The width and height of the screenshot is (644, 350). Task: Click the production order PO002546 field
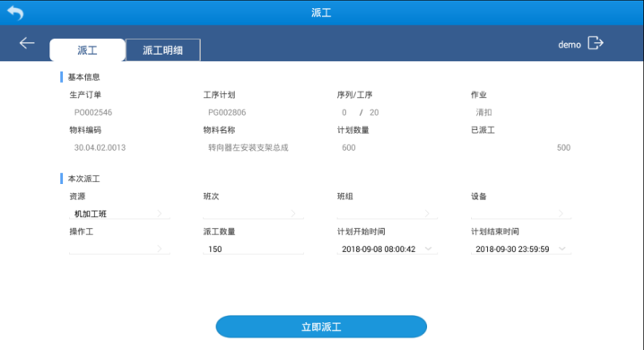click(93, 112)
